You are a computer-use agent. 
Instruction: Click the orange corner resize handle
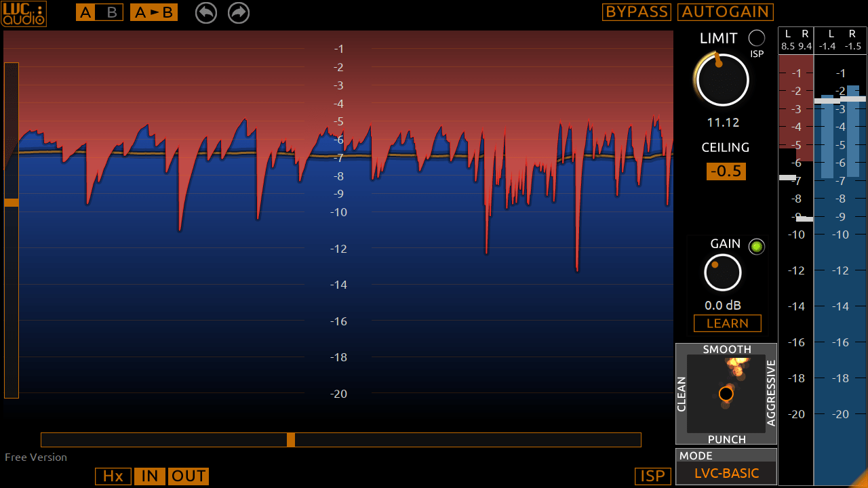[x=859, y=479]
